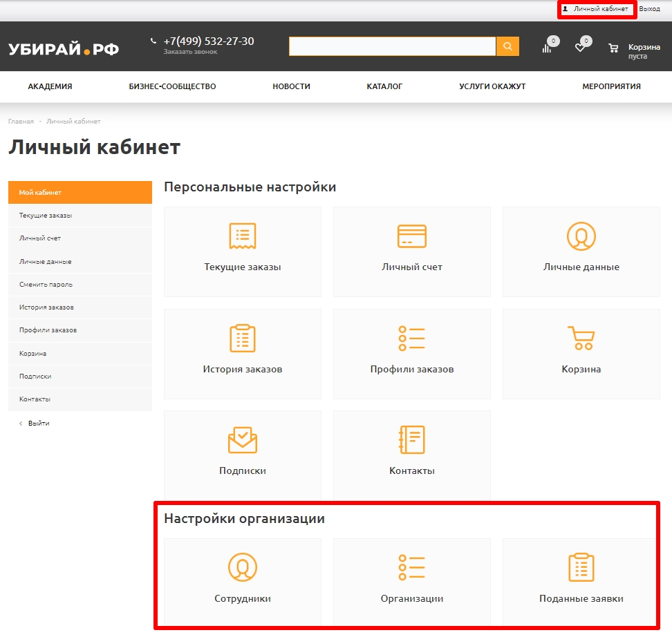672x637 pixels.
Task: Open Личный счет card icon tile
Action: pos(412,252)
